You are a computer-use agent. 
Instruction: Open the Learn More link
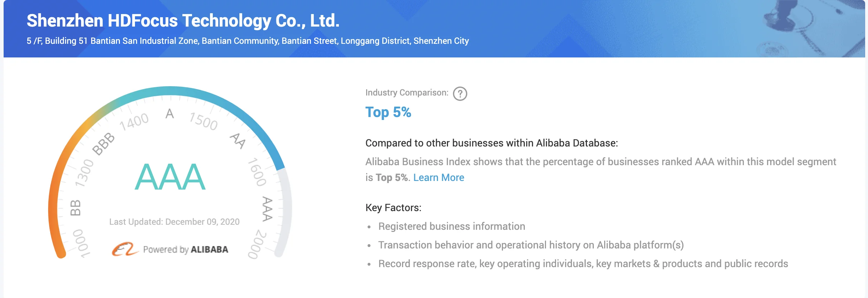coord(438,177)
